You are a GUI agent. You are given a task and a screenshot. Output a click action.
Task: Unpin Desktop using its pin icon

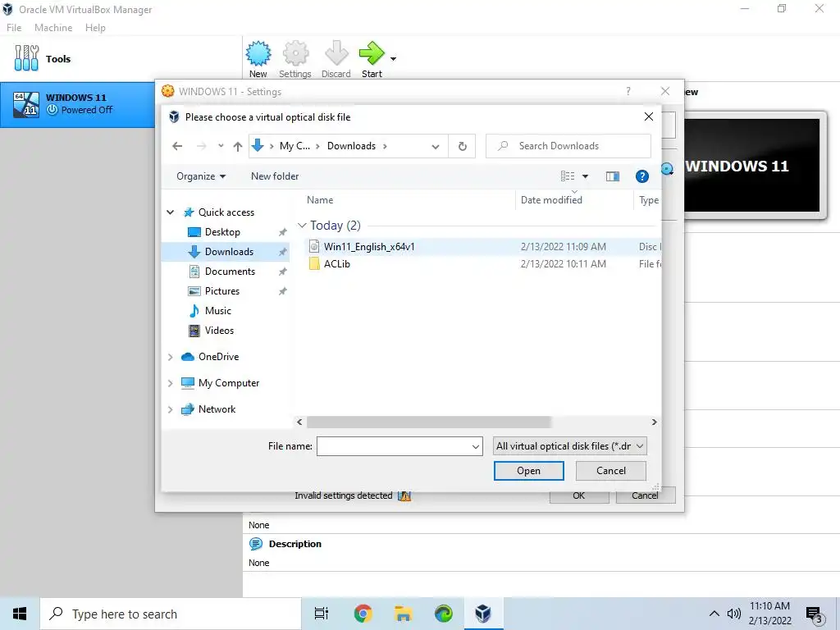(x=282, y=232)
